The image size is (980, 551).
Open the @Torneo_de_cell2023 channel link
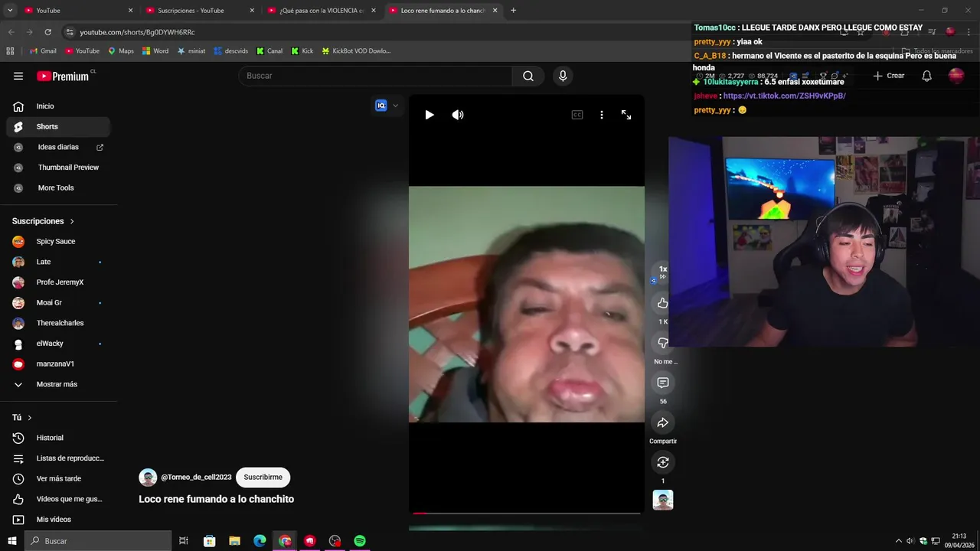point(196,477)
